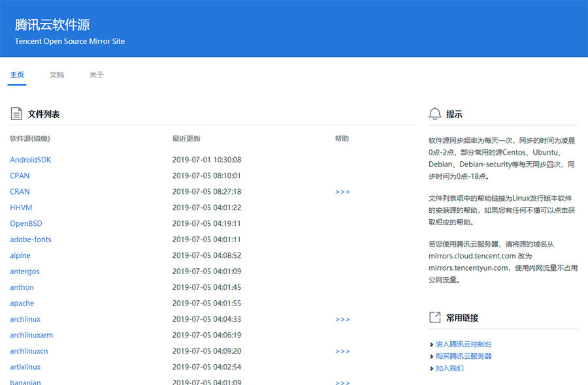Open the adobe-fonts mirror link
Viewport: 588px width, 385px height.
click(30, 239)
